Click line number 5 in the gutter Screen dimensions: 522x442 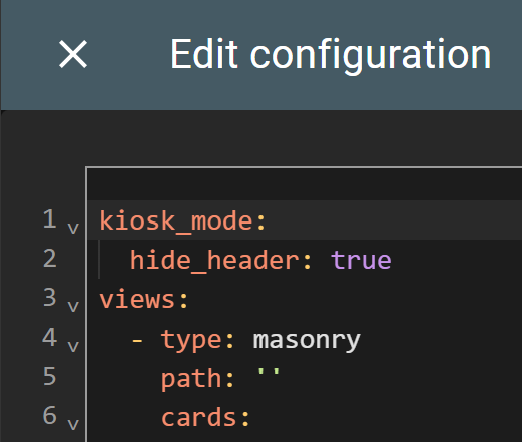click(x=49, y=377)
